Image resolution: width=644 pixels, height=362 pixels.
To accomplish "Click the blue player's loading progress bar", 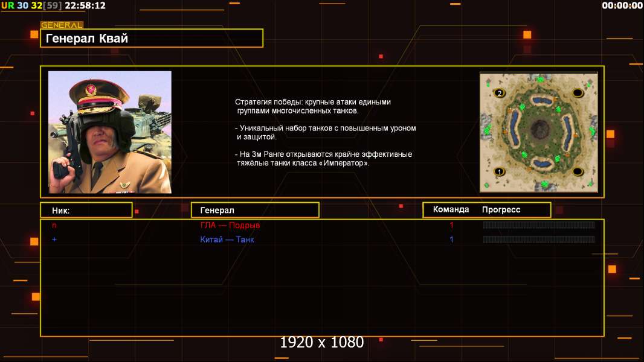I will coord(539,239).
